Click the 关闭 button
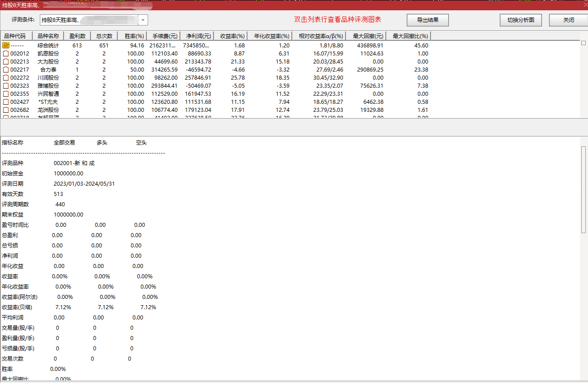Screen dimensions: 588x383 pos(568,20)
